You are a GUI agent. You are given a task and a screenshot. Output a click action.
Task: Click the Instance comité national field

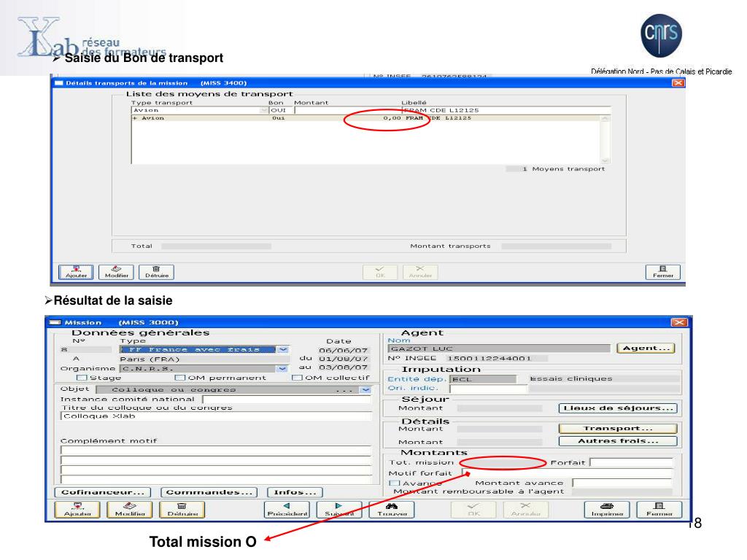pyautogui.click(x=287, y=399)
